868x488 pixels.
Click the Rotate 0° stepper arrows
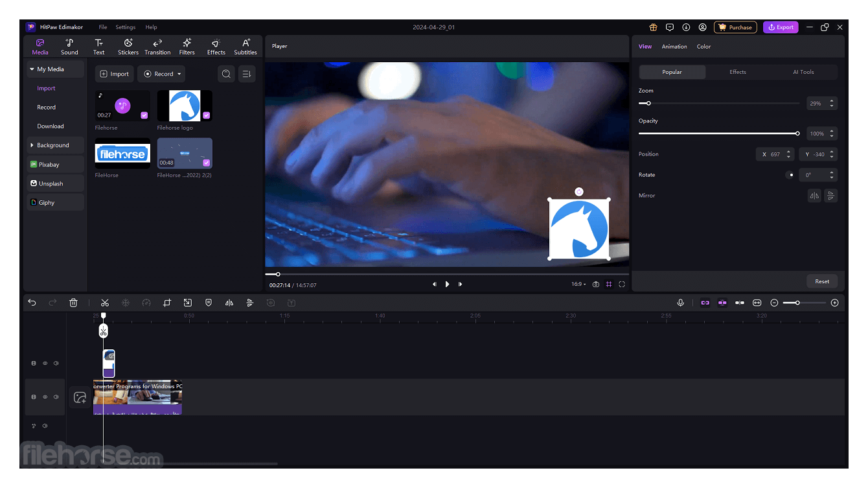[832, 175]
